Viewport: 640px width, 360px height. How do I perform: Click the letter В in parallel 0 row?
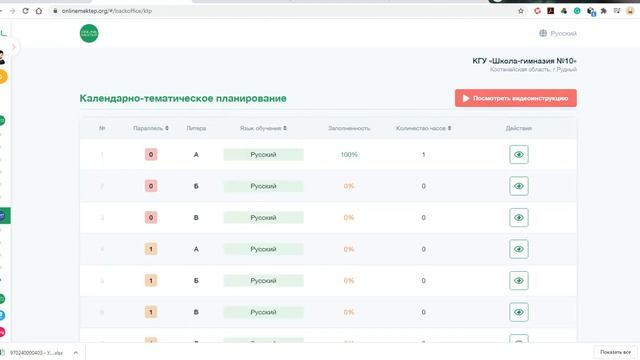pos(196,218)
